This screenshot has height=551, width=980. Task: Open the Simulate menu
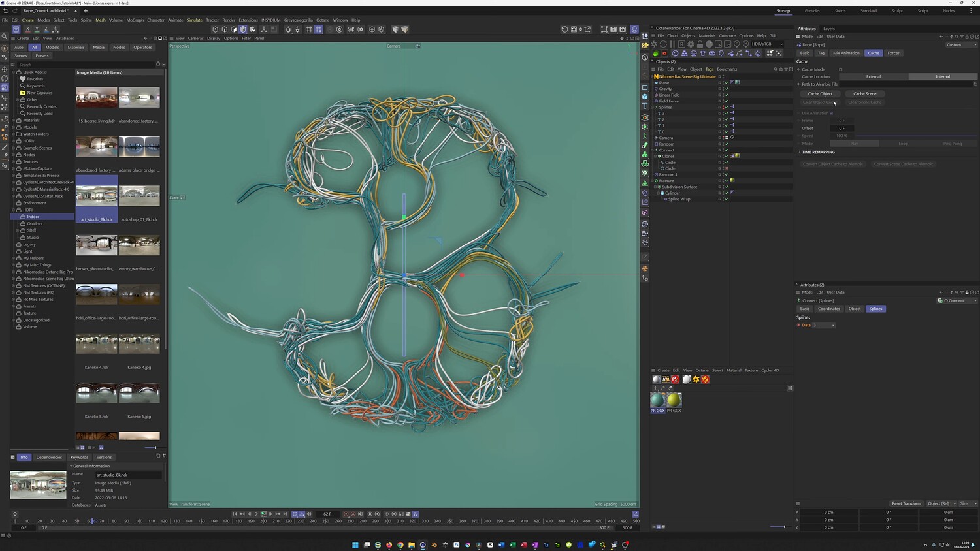195,20
